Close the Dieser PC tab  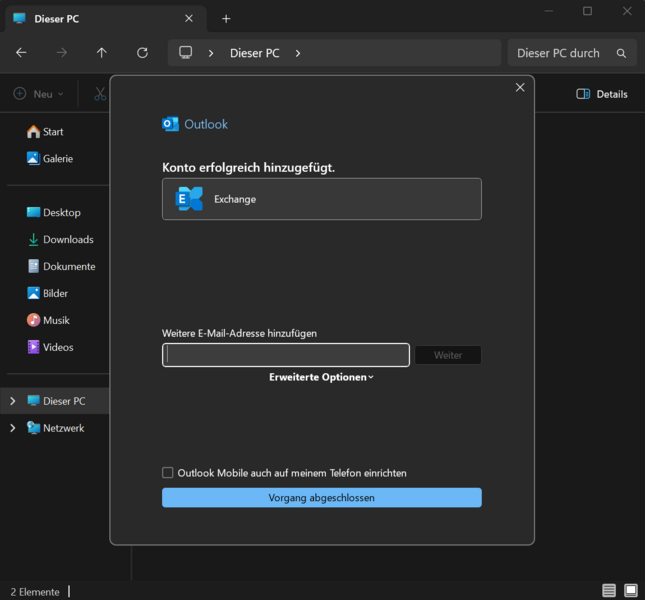click(x=189, y=19)
